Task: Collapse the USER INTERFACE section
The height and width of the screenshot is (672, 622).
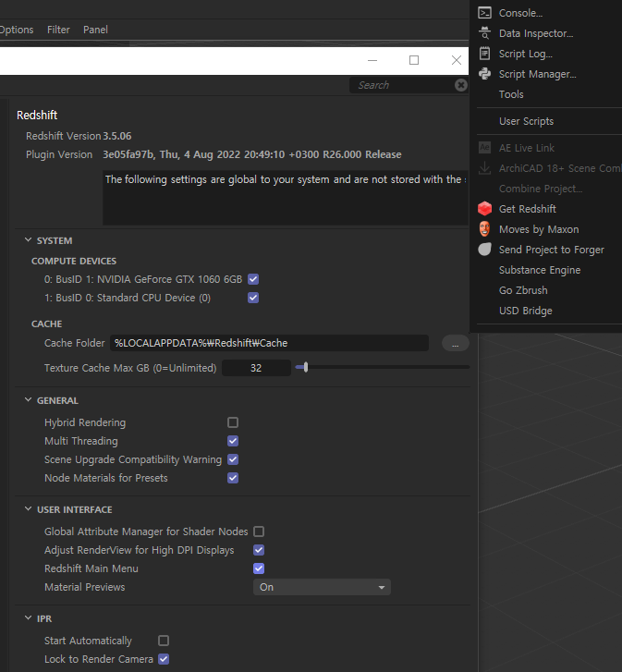Action: tap(29, 509)
